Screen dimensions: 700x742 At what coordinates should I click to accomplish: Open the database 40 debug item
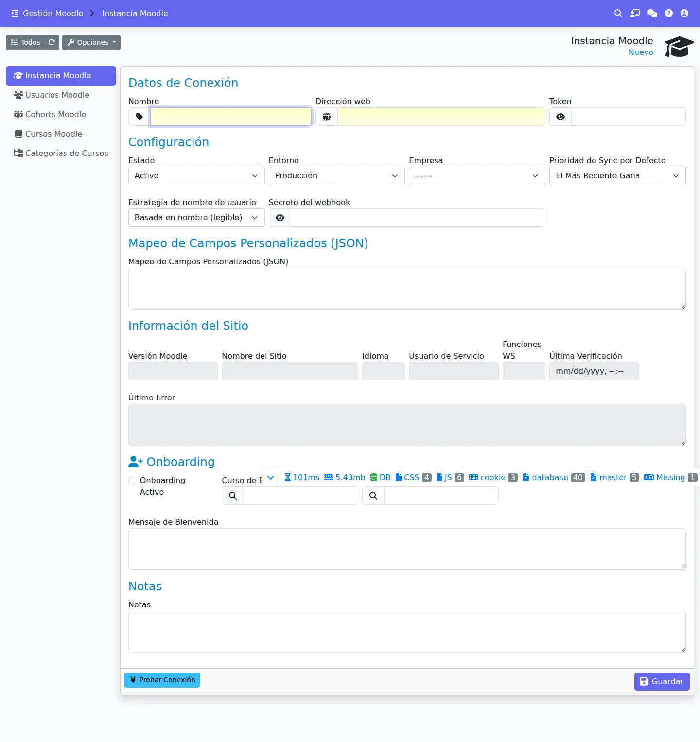pyautogui.click(x=554, y=477)
